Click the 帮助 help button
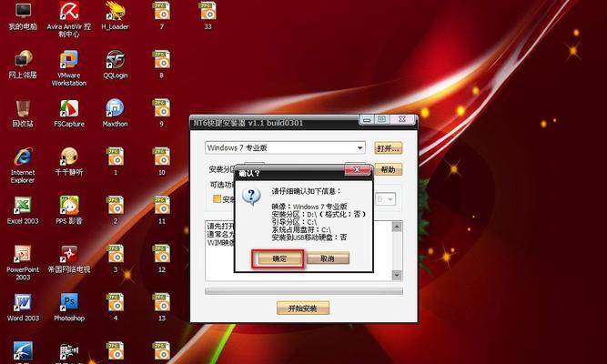This screenshot has height=364, width=607. coord(389,169)
